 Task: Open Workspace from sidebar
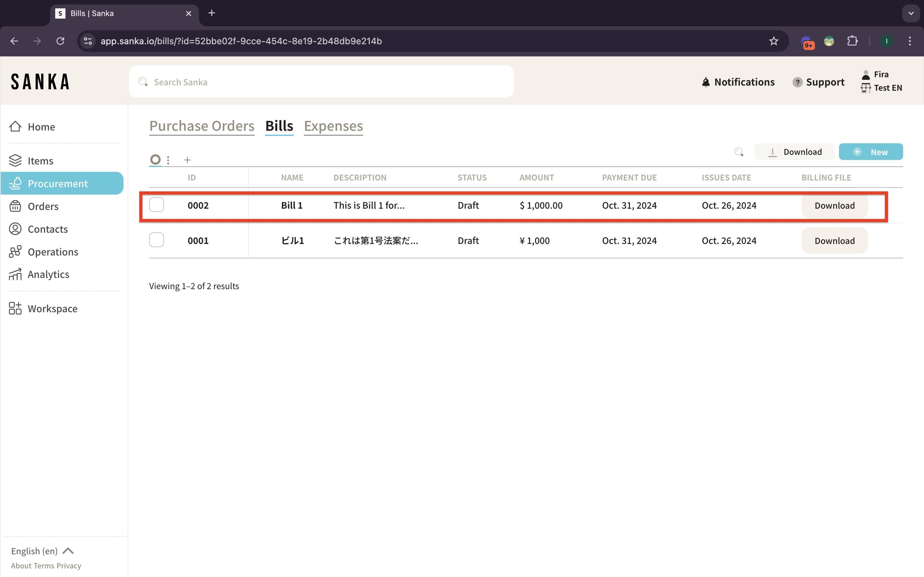(x=52, y=308)
